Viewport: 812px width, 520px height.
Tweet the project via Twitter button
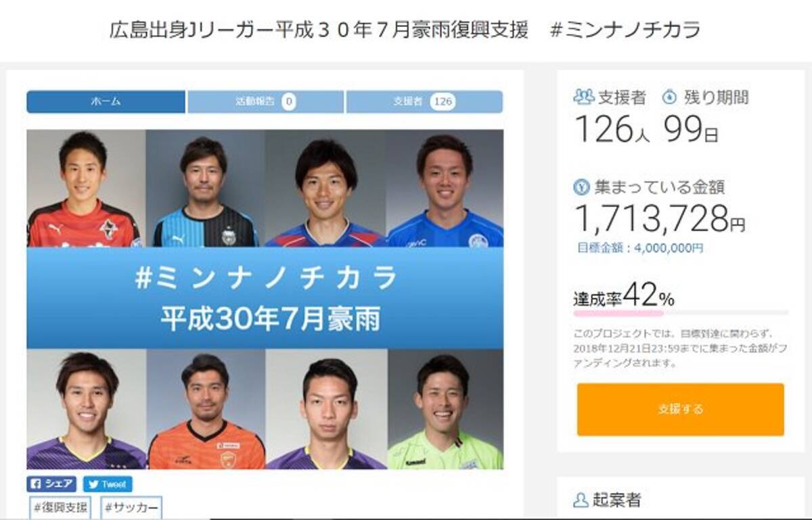tap(108, 484)
